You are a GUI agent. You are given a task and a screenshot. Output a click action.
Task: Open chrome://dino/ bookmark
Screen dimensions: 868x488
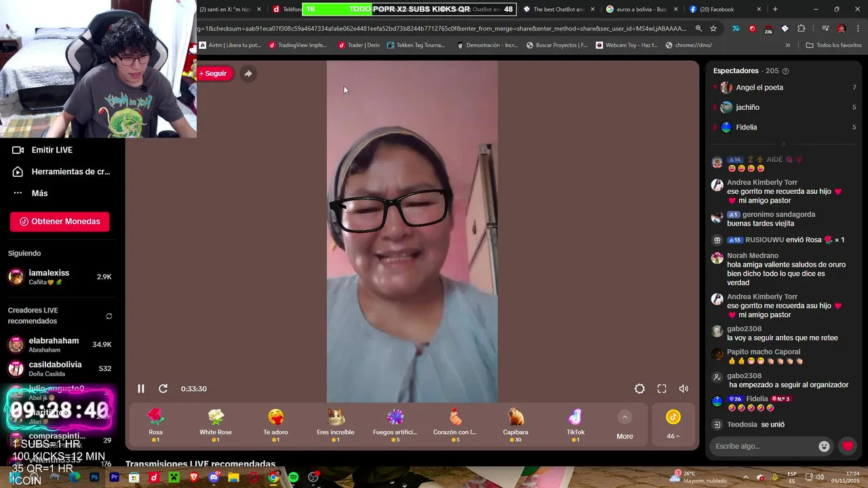coord(689,45)
